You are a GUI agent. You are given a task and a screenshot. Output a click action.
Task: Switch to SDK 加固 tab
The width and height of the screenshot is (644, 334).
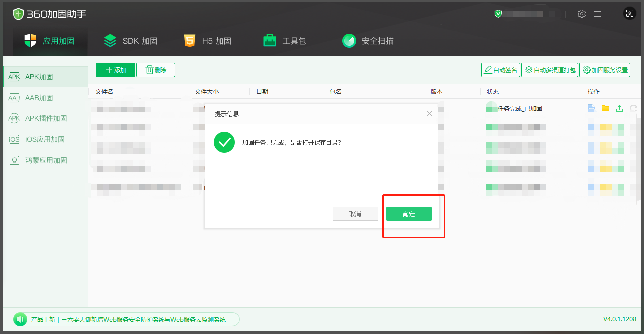pos(130,41)
